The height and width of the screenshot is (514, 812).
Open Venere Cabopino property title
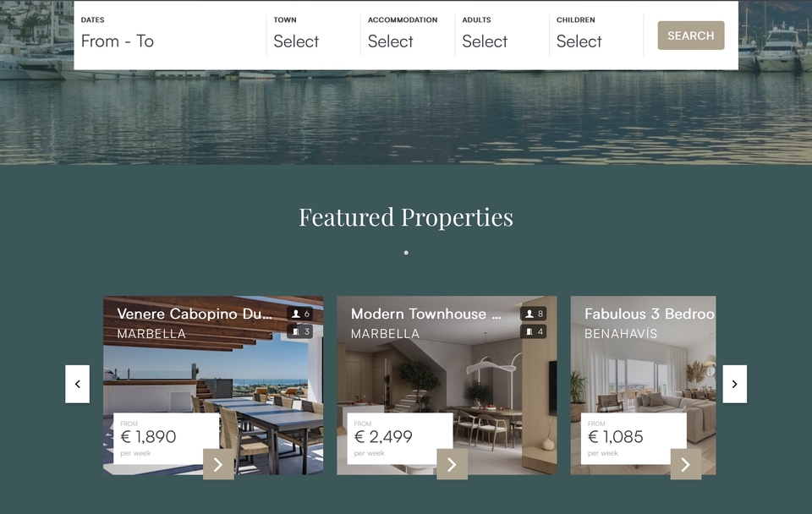tap(195, 314)
